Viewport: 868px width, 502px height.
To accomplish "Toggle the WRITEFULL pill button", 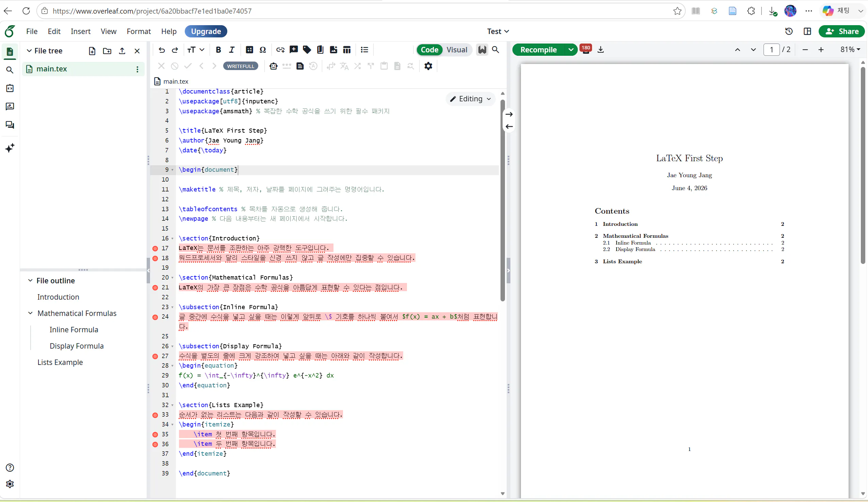I will click(x=241, y=66).
